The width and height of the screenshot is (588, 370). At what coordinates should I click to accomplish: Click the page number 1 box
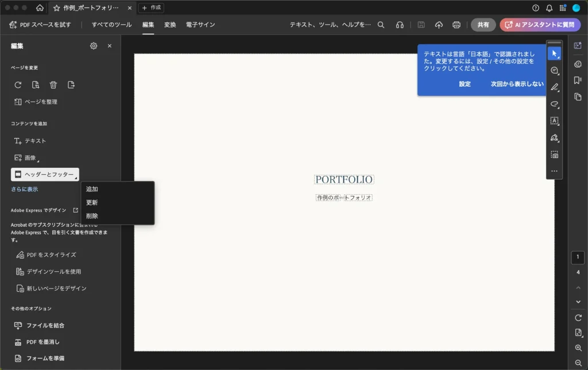pos(578,257)
